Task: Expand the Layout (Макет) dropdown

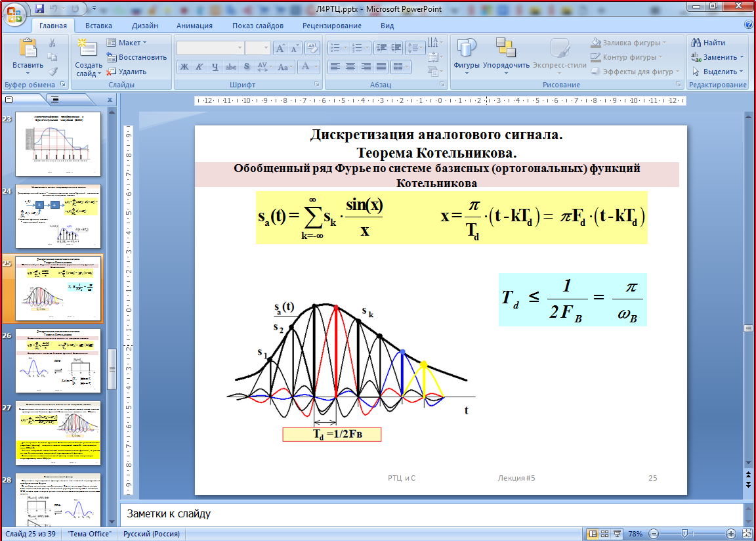Action: (x=129, y=43)
